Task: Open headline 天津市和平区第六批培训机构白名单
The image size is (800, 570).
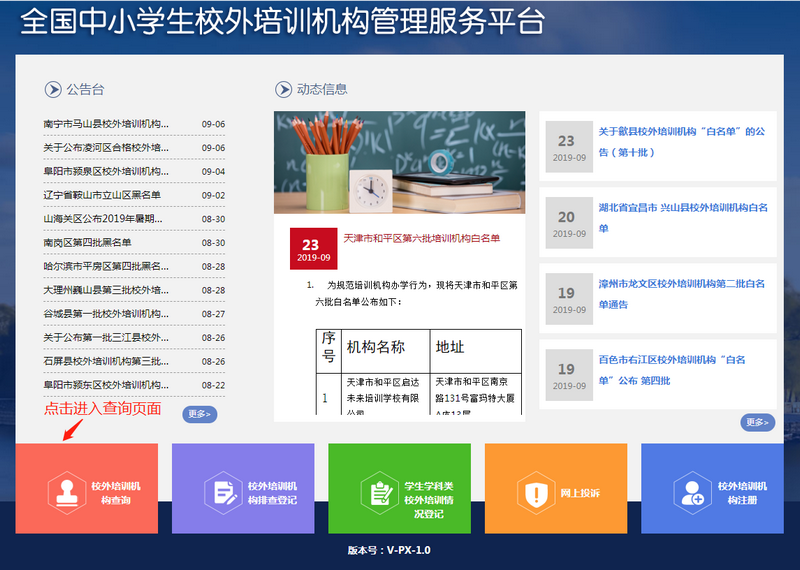Action: click(x=421, y=238)
